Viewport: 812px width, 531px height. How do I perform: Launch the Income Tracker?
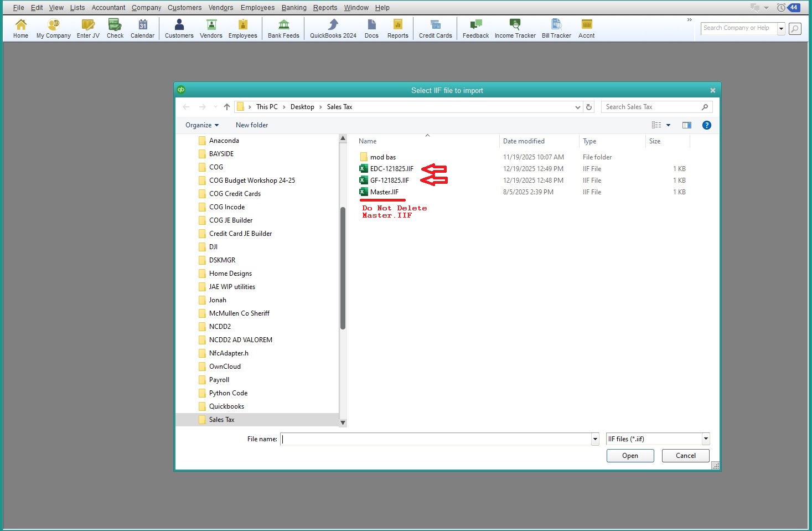514,28
